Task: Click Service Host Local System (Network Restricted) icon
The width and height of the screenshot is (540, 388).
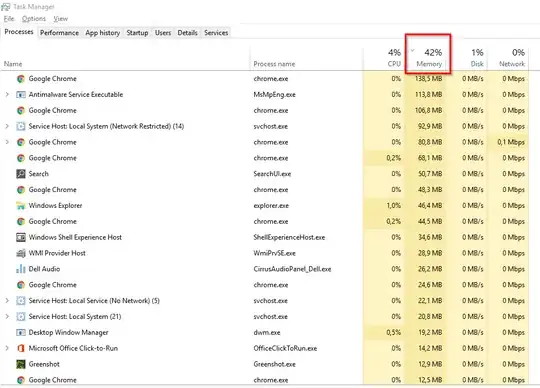Action: pos(21,126)
